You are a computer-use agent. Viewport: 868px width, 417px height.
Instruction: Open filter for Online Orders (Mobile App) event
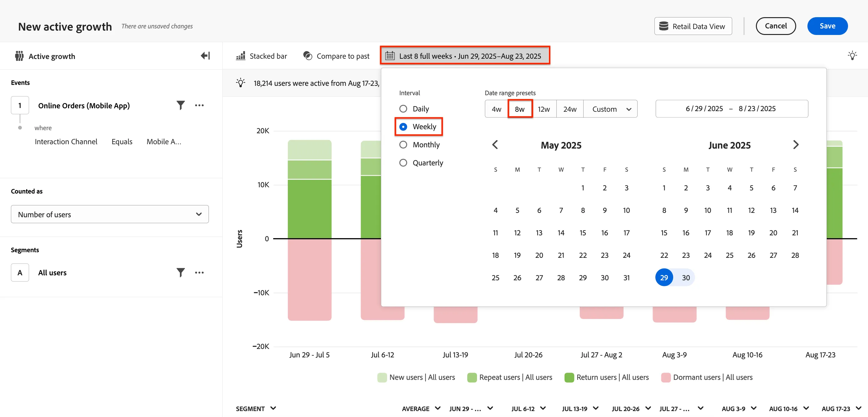tap(180, 105)
